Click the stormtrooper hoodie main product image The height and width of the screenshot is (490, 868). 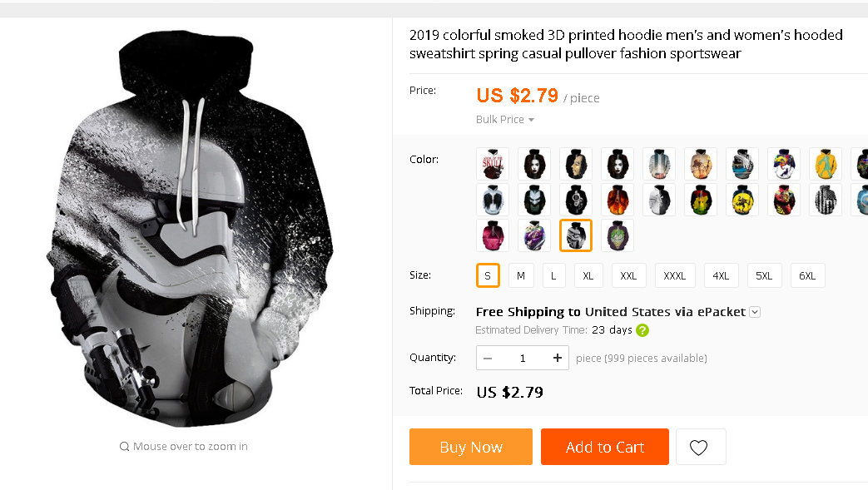click(189, 228)
